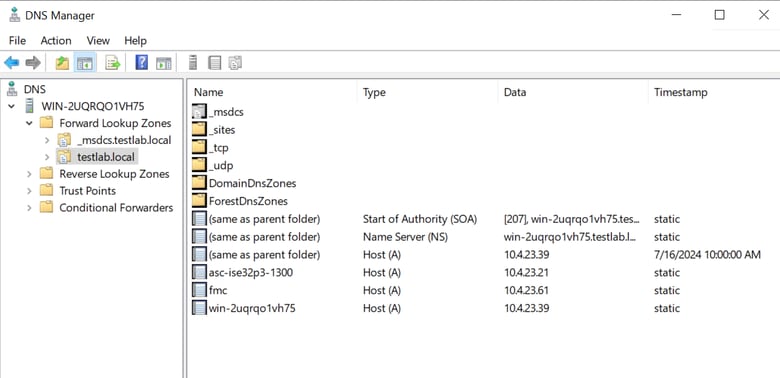This screenshot has height=378, width=780.
Task: Select the Reverse Lookup Zones label
Action: point(114,174)
